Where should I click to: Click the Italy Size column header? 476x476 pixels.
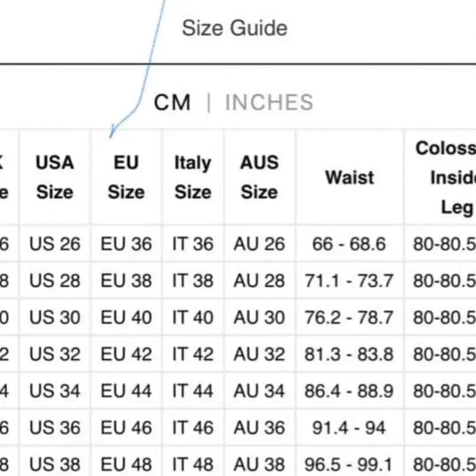coord(193,177)
